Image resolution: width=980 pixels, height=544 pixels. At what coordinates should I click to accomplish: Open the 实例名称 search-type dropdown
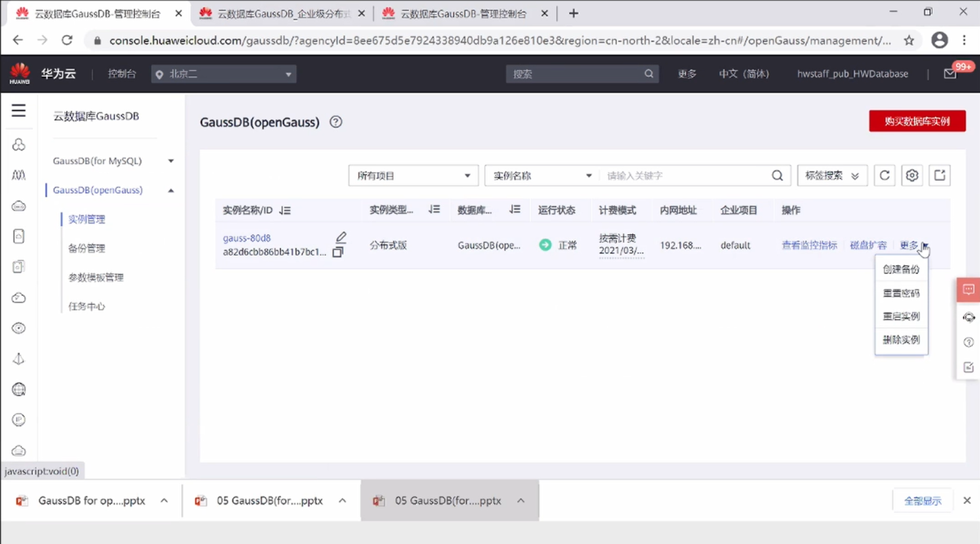click(541, 176)
